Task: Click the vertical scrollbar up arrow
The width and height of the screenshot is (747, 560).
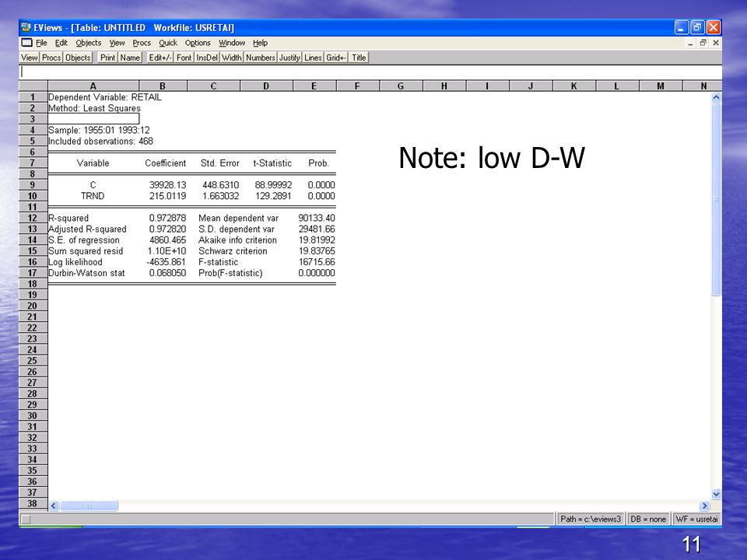Action: point(716,98)
